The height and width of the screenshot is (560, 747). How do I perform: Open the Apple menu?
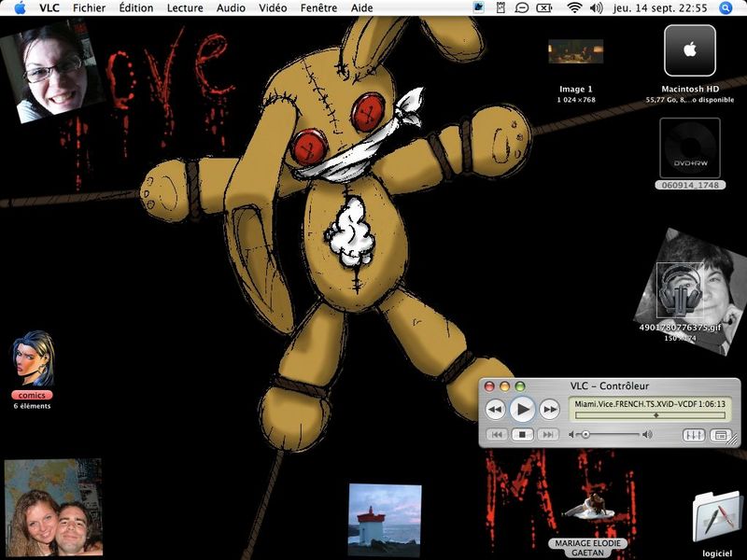click(20, 7)
